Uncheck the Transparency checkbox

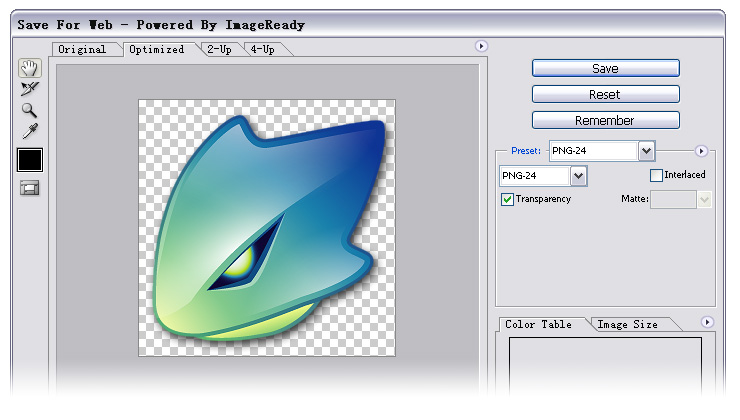point(507,199)
